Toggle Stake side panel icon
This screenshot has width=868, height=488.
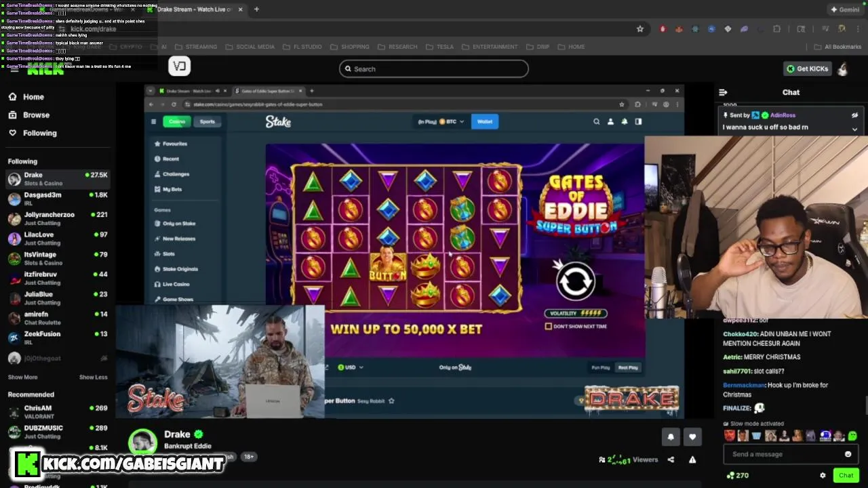coord(638,121)
